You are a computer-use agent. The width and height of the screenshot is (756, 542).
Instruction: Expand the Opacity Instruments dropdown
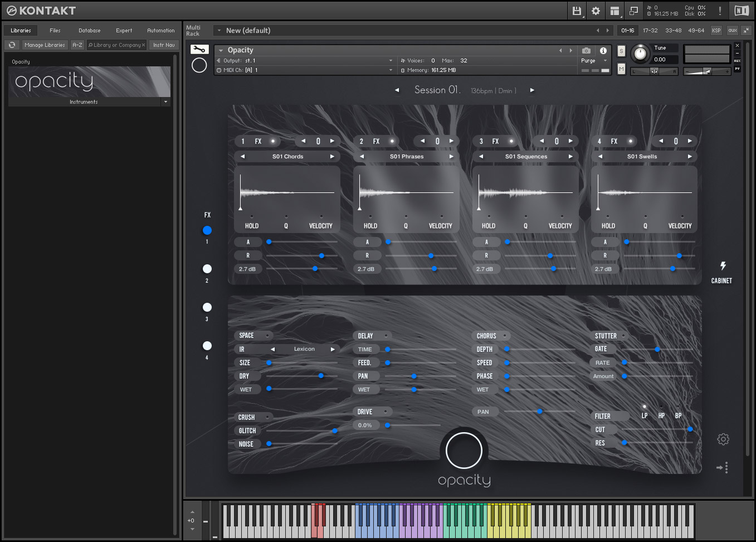(165, 102)
